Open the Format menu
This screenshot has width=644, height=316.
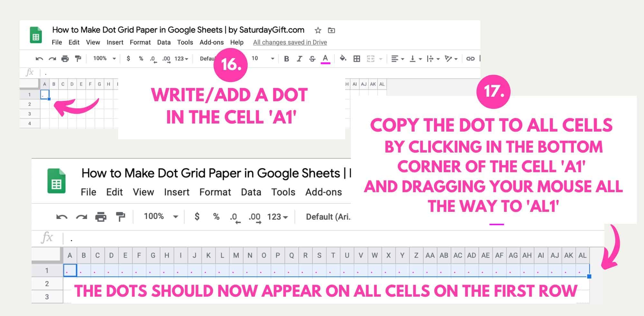click(x=140, y=42)
